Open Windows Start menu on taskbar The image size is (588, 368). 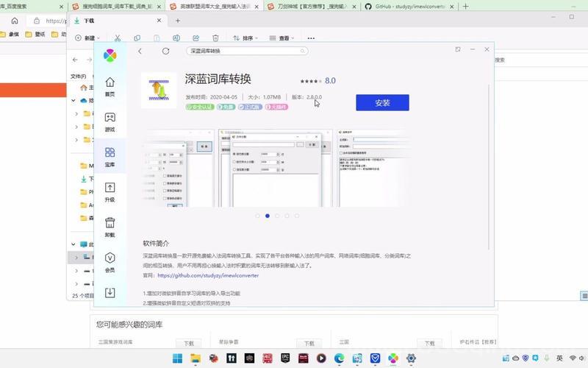point(177,358)
